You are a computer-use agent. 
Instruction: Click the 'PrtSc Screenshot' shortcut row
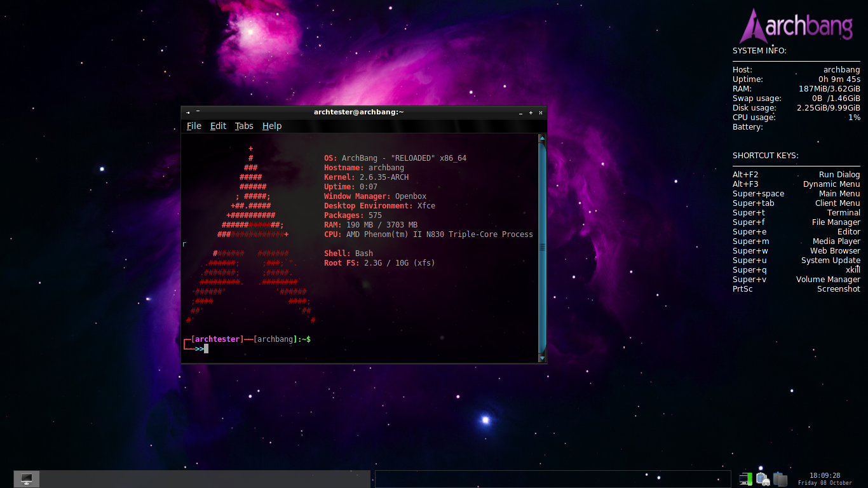coord(796,289)
